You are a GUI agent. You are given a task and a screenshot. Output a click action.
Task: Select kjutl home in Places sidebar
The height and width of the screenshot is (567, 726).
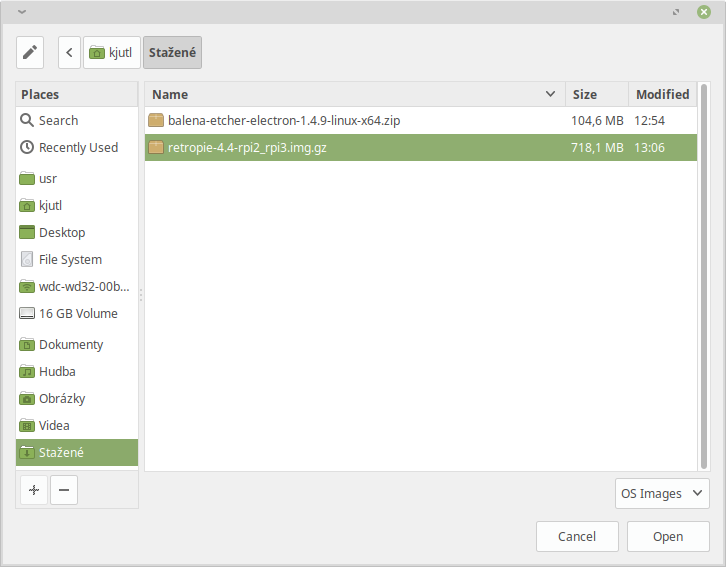(77, 206)
